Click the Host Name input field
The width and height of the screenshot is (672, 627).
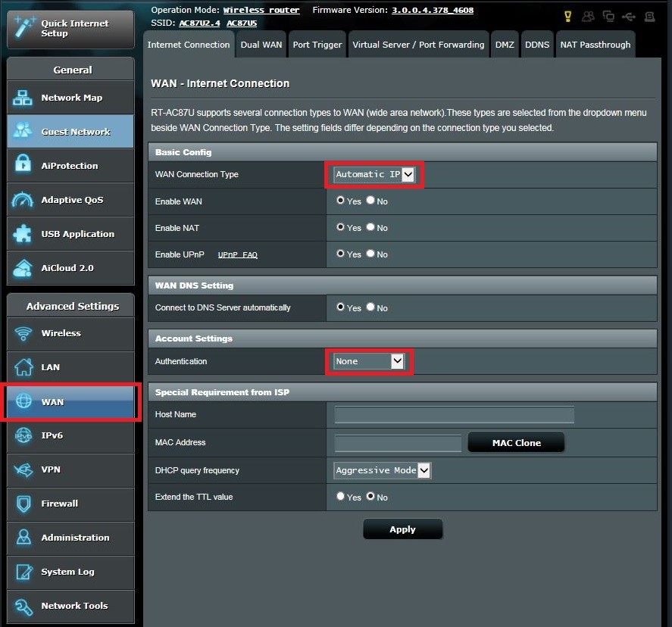tap(454, 414)
